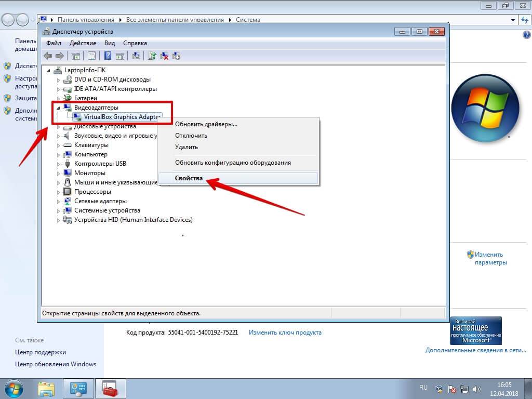Expand Контроллеры USB category
This screenshot has width=532, height=399.
(x=58, y=164)
